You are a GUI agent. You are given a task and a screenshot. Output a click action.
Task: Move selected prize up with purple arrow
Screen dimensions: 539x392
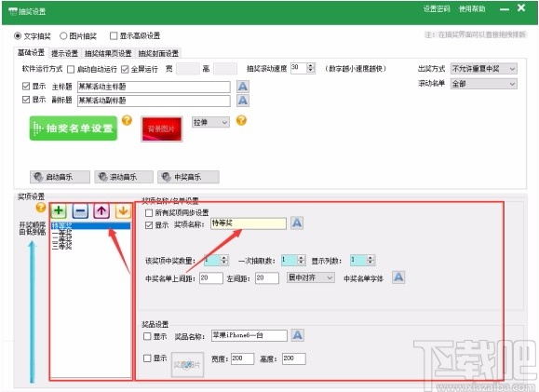tap(101, 210)
